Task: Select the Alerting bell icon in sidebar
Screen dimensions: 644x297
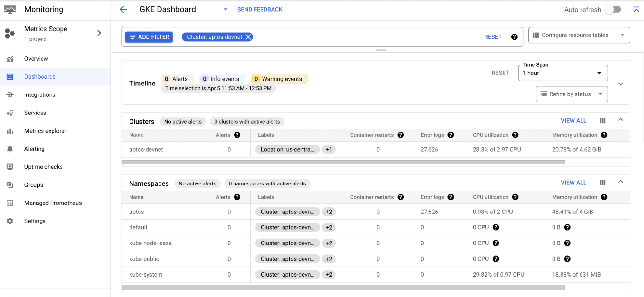Action: coord(10,149)
